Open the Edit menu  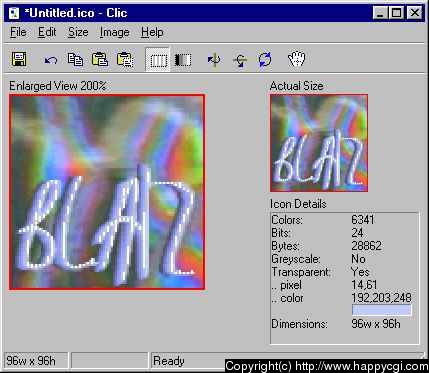click(x=47, y=32)
